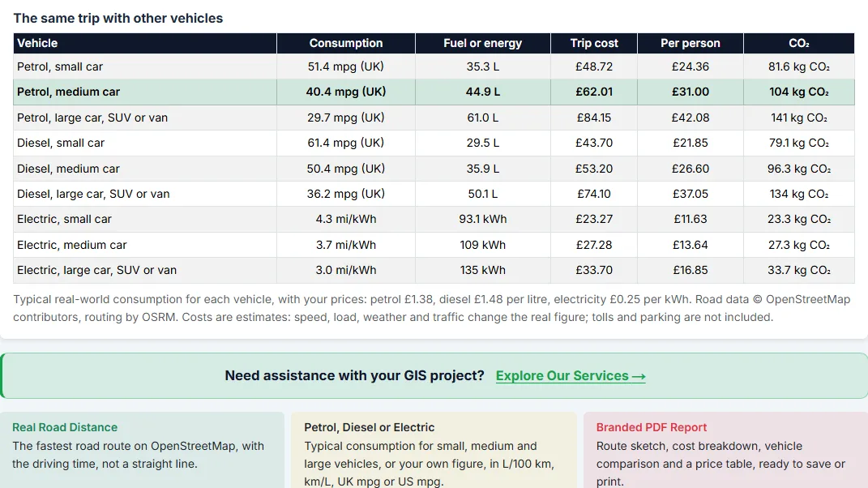This screenshot has height=488, width=868.
Task: Click the £48.72 trip cost cell
Action: 594,66
